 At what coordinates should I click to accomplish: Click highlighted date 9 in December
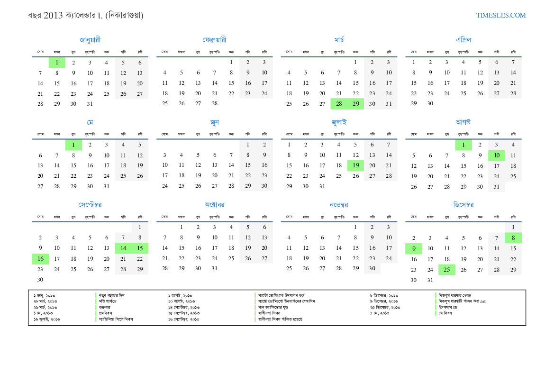(x=414, y=248)
